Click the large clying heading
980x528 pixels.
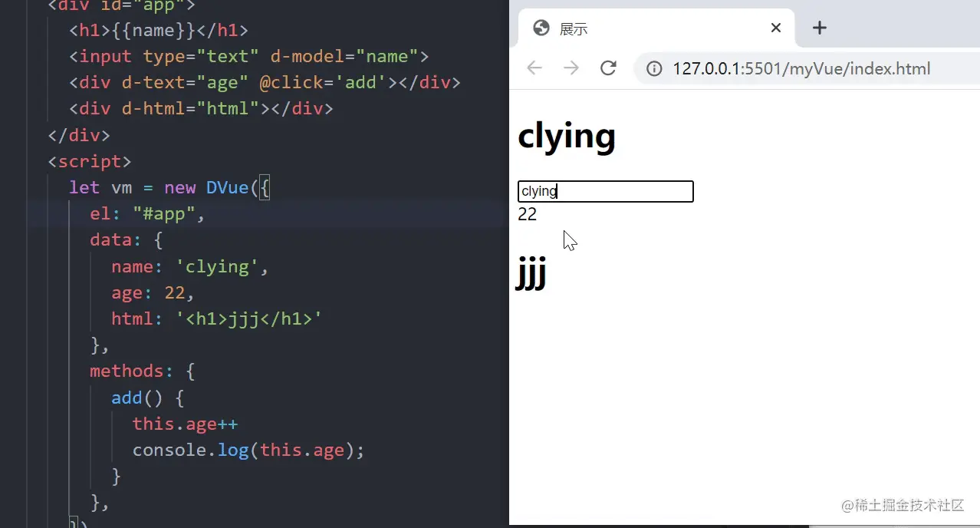567,136
